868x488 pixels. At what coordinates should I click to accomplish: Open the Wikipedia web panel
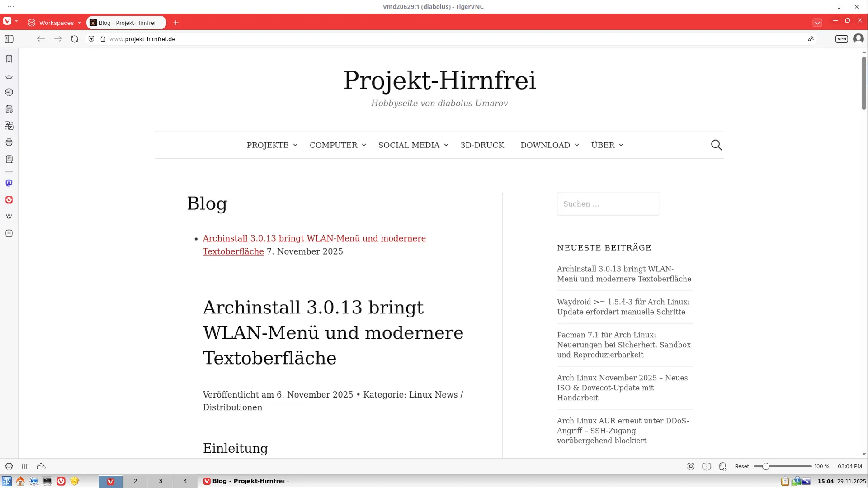[x=9, y=217]
